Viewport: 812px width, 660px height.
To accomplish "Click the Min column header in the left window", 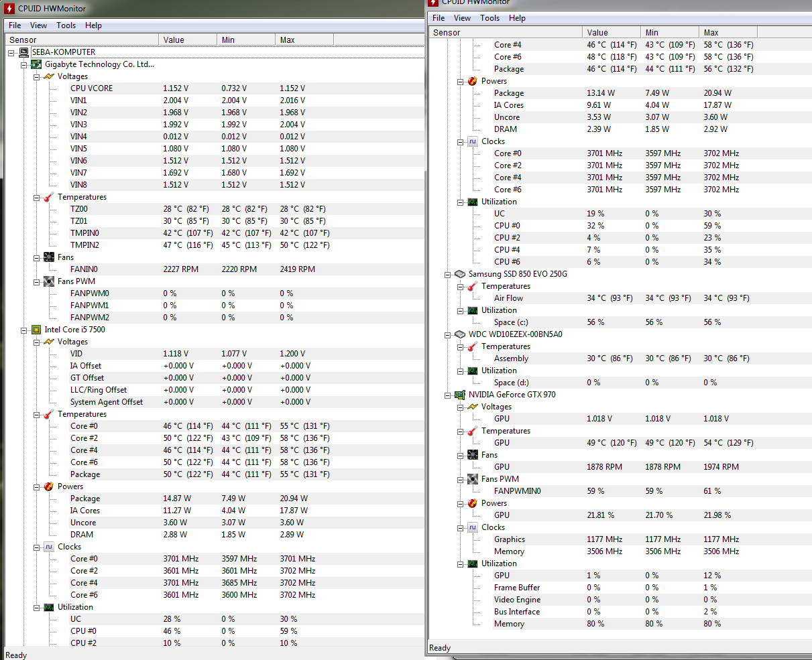I will click(246, 40).
